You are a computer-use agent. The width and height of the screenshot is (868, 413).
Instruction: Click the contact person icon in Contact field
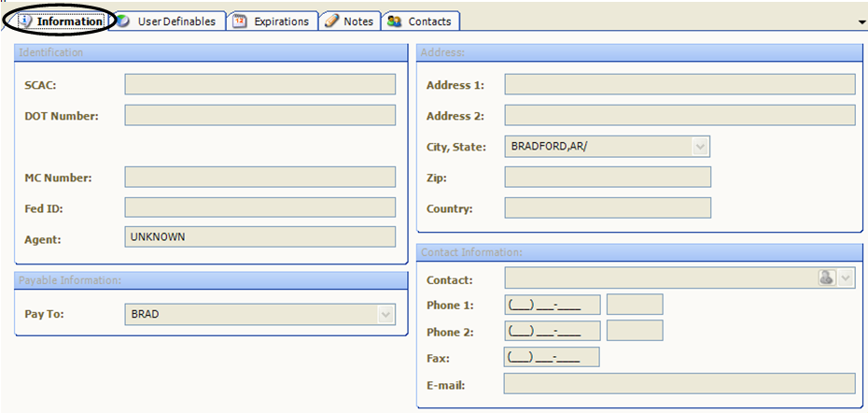pos(827,278)
